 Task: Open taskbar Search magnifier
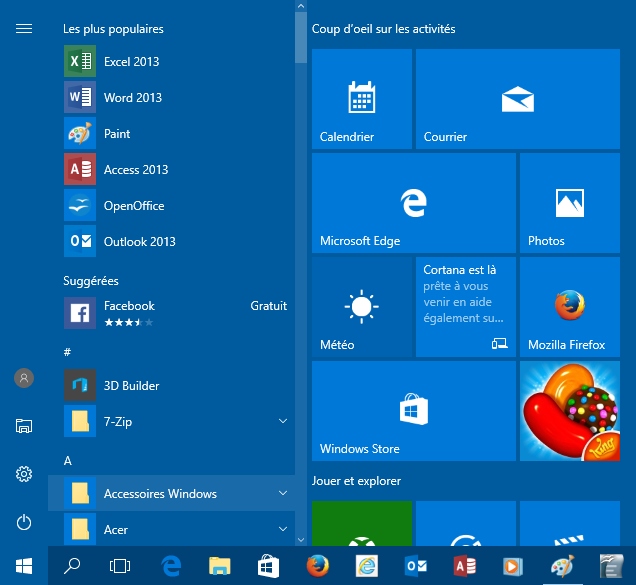[x=72, y=566]
